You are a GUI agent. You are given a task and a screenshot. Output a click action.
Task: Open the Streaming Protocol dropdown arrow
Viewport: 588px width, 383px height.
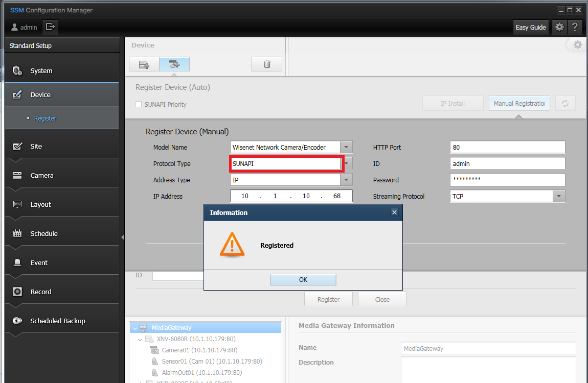coord(559,196)
